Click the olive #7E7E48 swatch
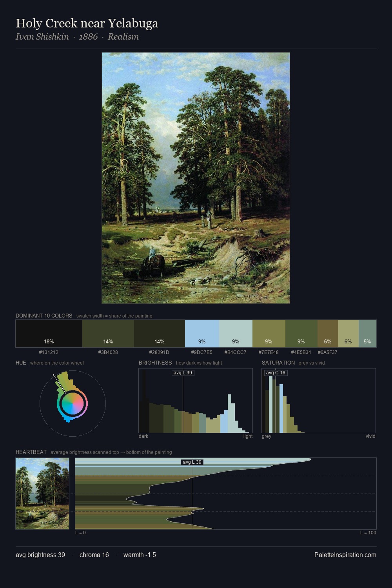 269,334
